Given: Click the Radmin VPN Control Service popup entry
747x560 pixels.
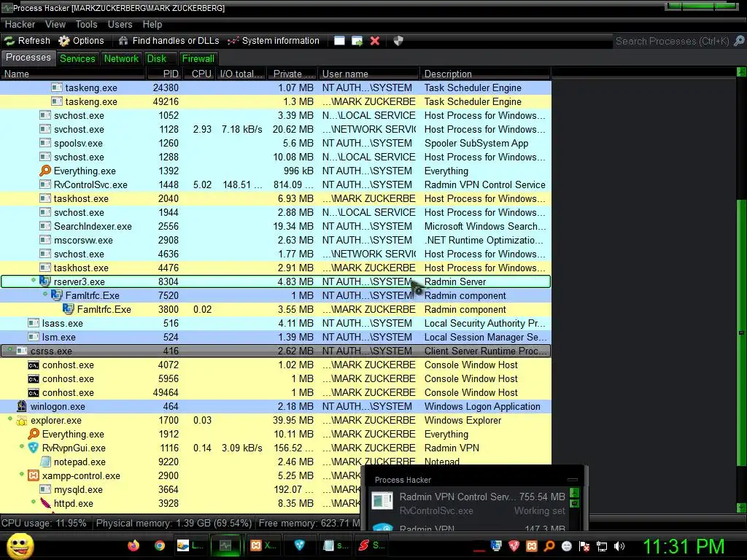Looking at the screenshot, I should tap(469, 503).
